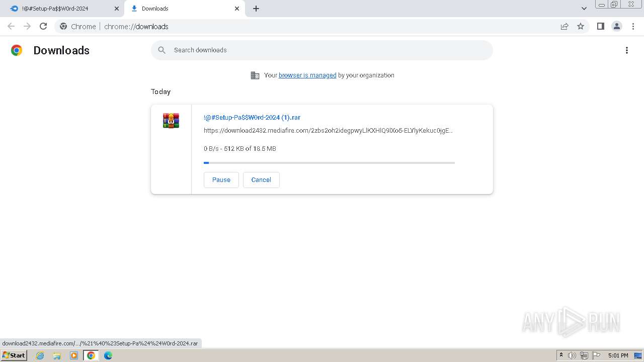
Task: Open the Action Center flag icon
Action: click(x=596, y=355)
